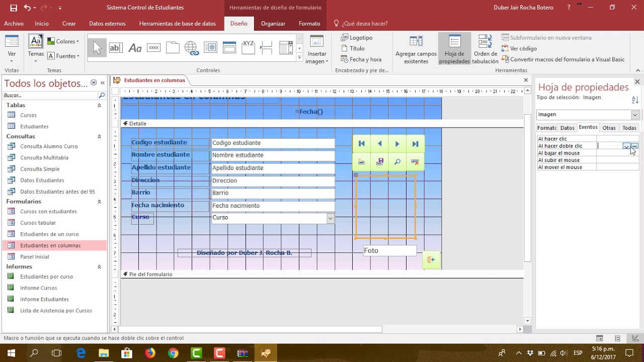This screenshot has width=644, height=362.
Task: Select the Informe Cursos report
Action: click(39, 288)
